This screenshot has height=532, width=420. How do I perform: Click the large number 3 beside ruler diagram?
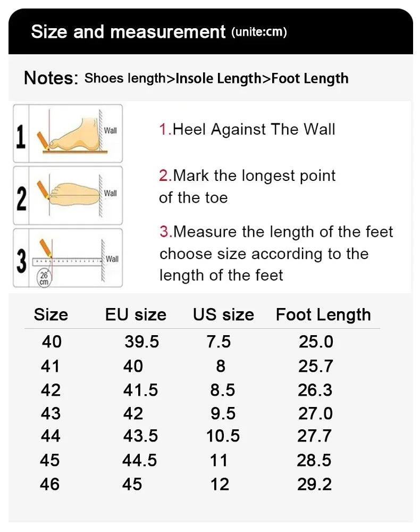coord(21,260)
